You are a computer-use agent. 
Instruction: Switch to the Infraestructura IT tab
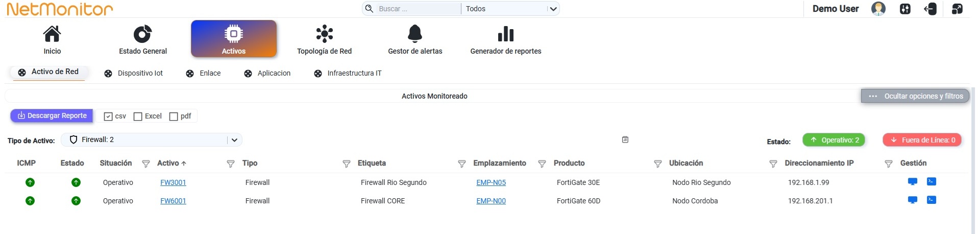348,74
